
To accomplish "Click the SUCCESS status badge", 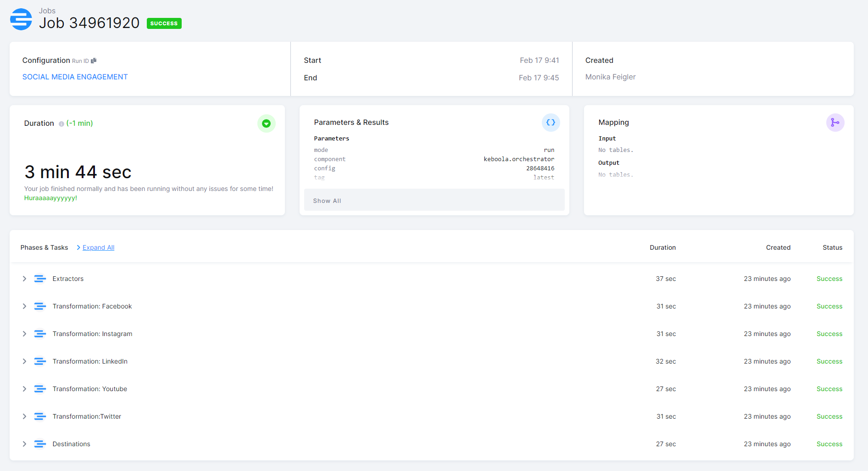I will click(x=164, y=23).
